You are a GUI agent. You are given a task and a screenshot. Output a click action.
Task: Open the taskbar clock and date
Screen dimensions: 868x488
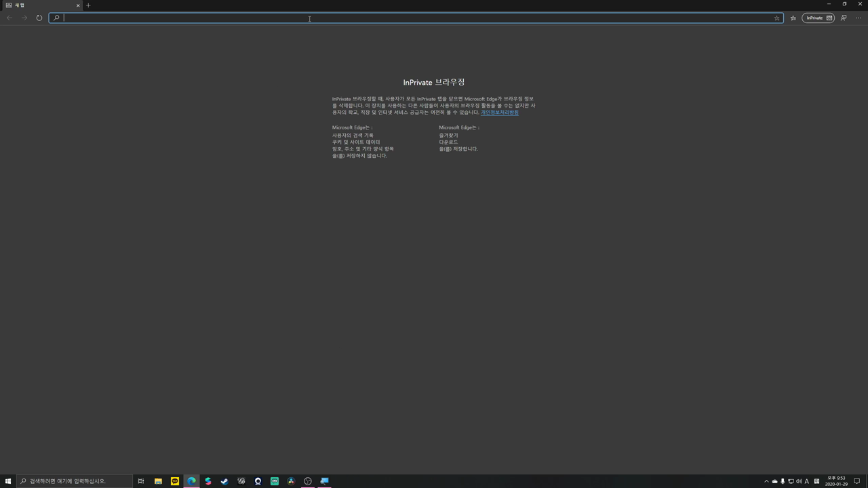click(x=836, y=481)
